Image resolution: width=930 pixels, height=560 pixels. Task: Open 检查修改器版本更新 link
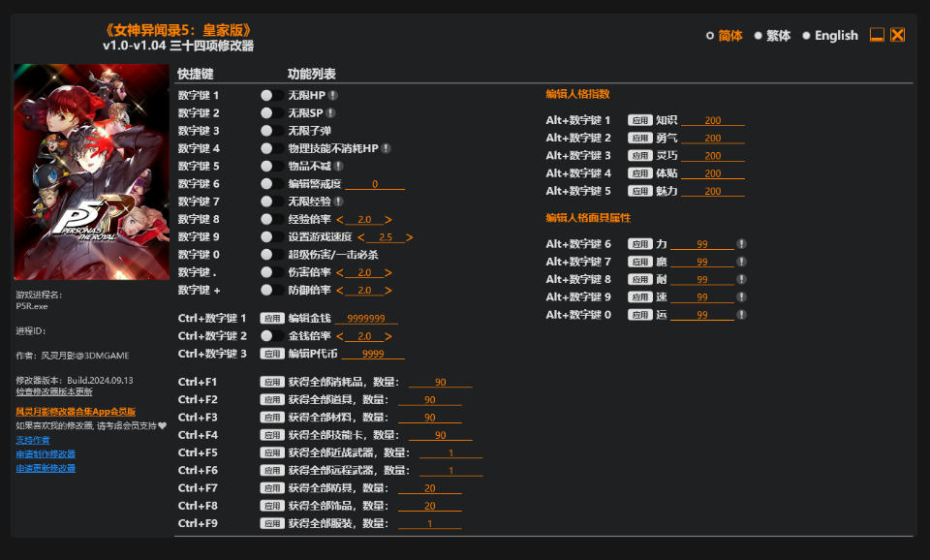click(54, 391)
